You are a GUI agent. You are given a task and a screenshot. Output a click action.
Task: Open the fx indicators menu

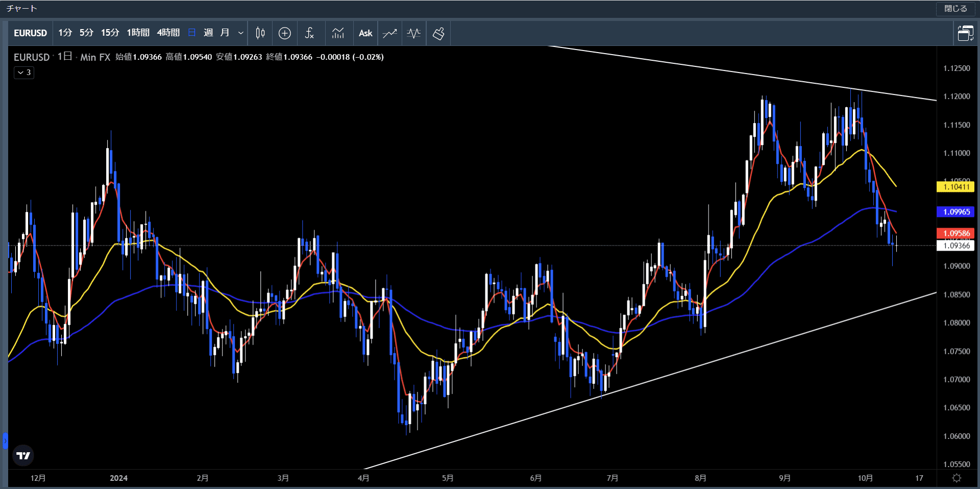310,33
